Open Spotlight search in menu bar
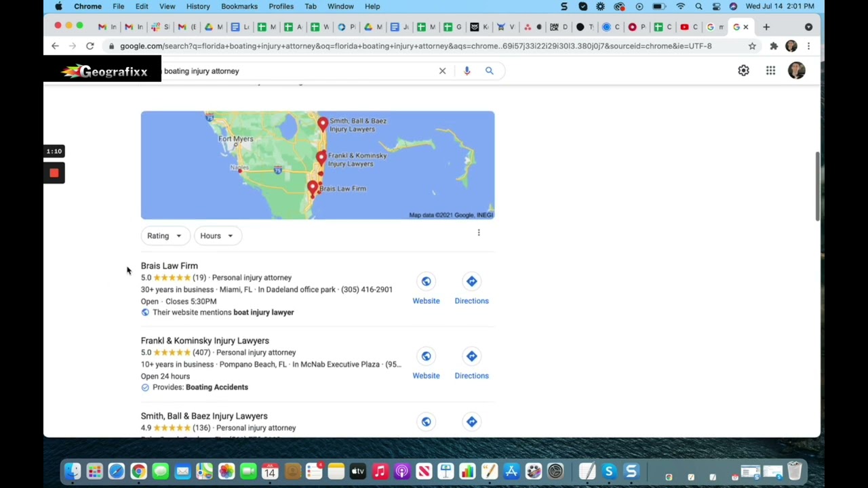The width and height of the screenshot is (868, 488). [698, 6]
